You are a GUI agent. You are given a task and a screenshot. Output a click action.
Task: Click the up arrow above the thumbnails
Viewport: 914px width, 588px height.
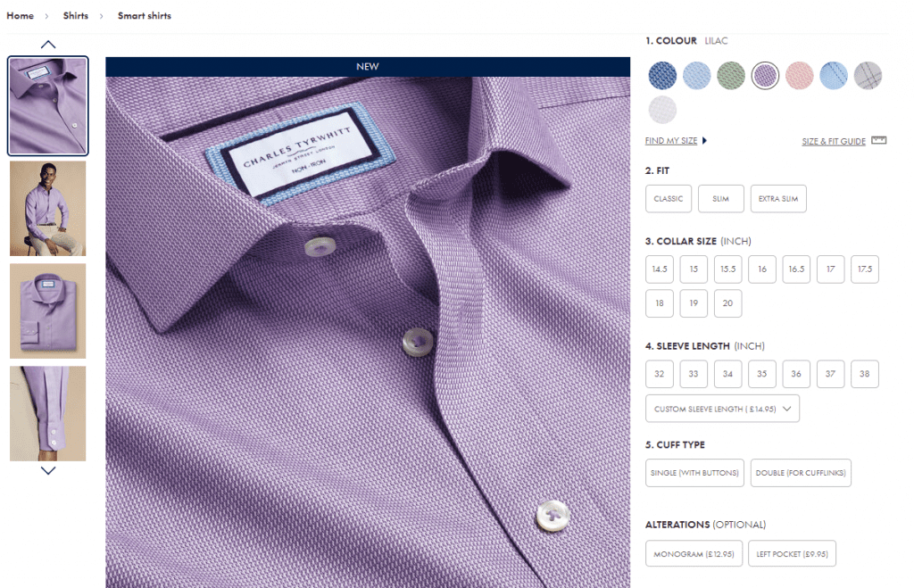(x=47, y=43)
